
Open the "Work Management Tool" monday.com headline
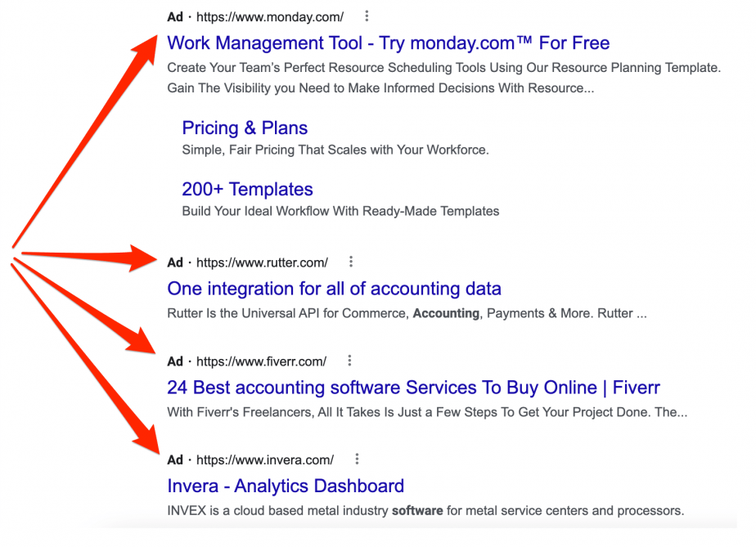(x=388, y=43)
